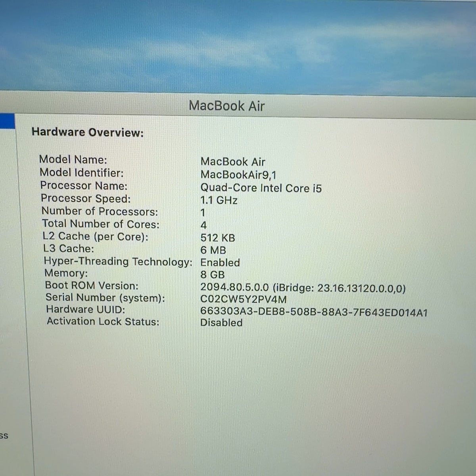
Task: Select the 512 KB cache value
Action: 218,238
